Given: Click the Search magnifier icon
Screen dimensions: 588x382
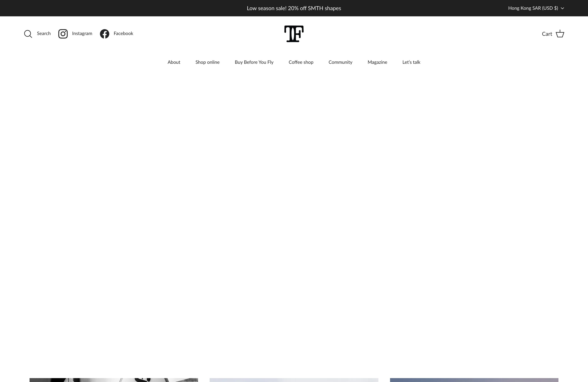Looking at the screenshot, I should [28, 33].
